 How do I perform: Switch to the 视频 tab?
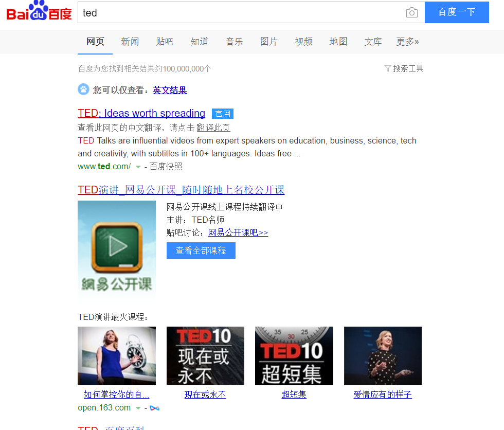(303, 42)
